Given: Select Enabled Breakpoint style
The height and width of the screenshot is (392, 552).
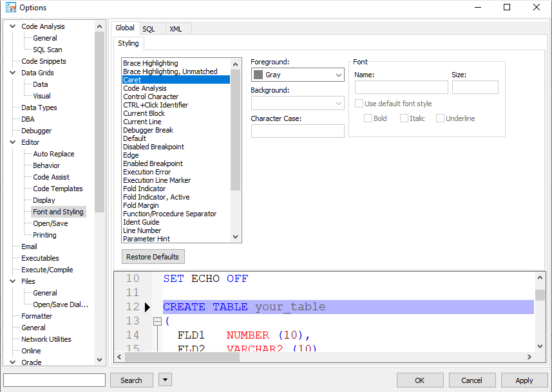Looking at the screenshot, I should [x=176, y=163].
